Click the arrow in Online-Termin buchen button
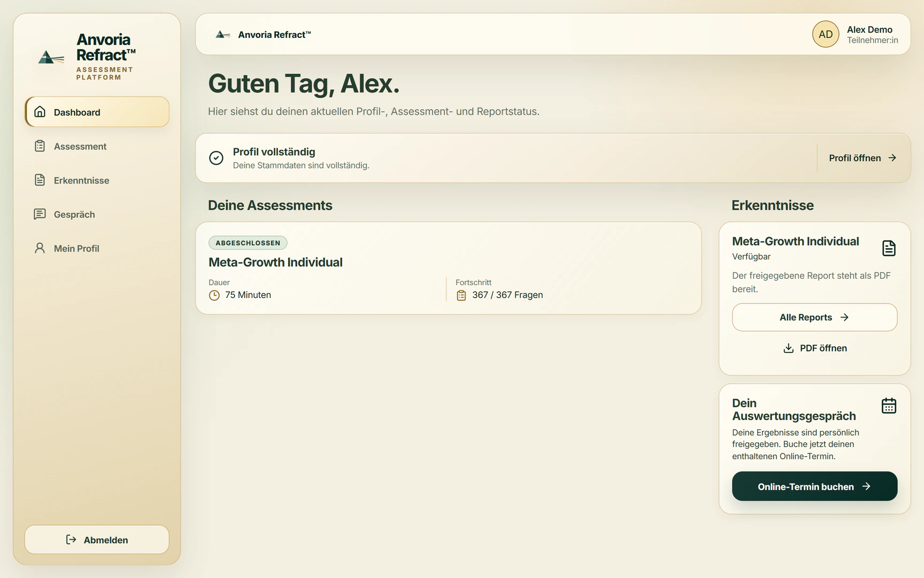Viewport: 924px width, 578px height. (x=866, y=486)
